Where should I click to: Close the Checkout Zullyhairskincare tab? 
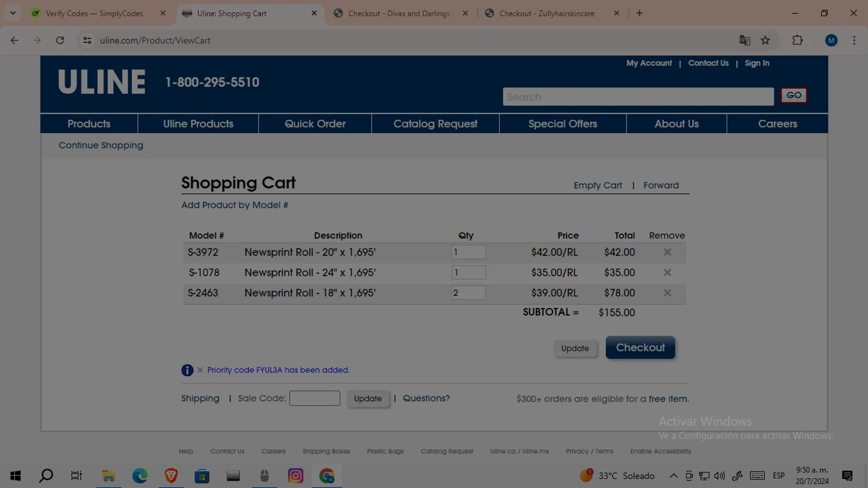[616, 13]
